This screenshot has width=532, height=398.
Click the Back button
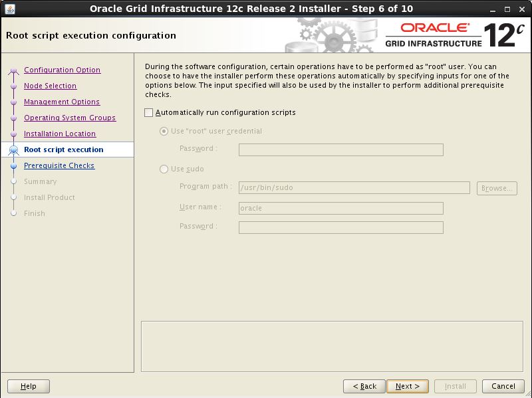[364, 386]
